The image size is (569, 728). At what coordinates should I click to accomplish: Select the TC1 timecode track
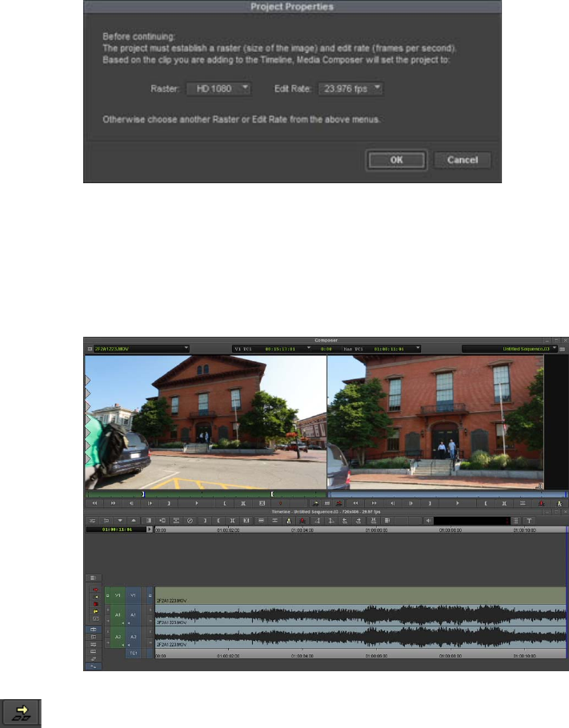pyautogui.click(x=133, y=654)
